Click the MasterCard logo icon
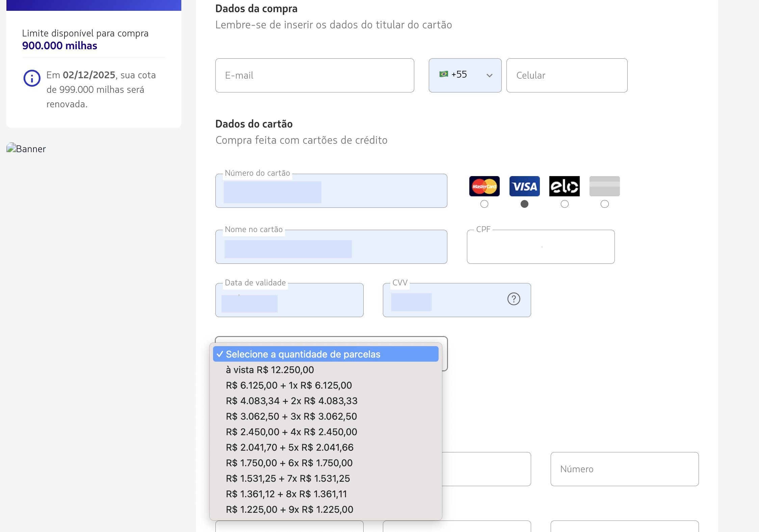This screenshot has height=532, width=759. pos(484,186)
